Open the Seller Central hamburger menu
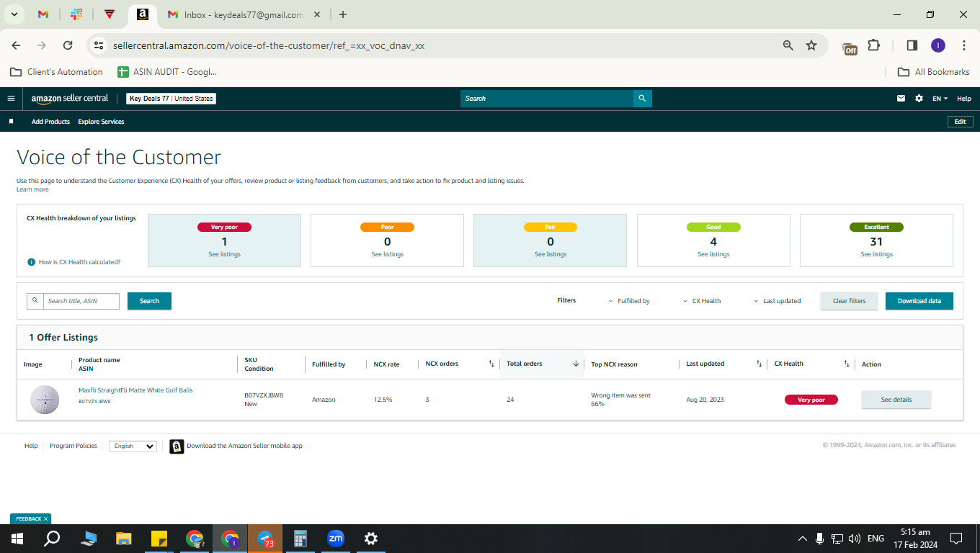This screenshot has width=980, height=553. 11,99
